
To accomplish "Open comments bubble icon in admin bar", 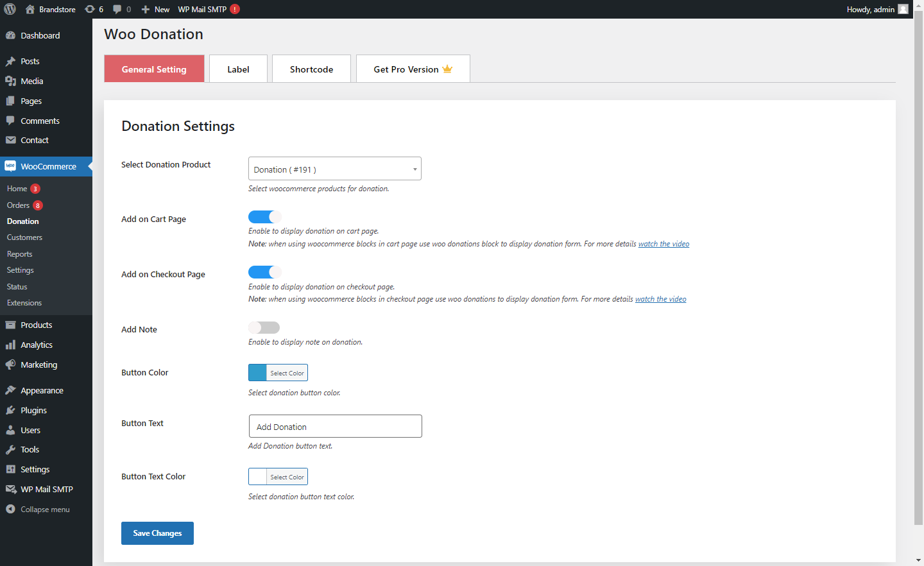I will click(117, 9).
